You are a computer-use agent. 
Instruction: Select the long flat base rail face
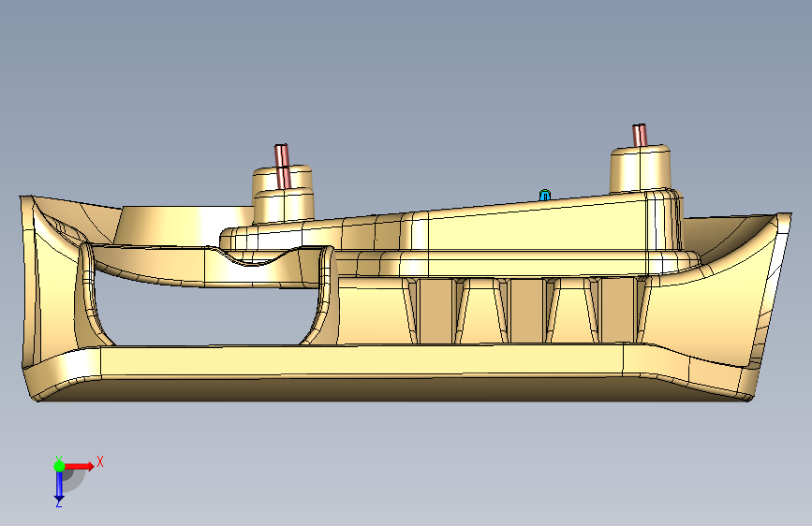pos(362,361)
